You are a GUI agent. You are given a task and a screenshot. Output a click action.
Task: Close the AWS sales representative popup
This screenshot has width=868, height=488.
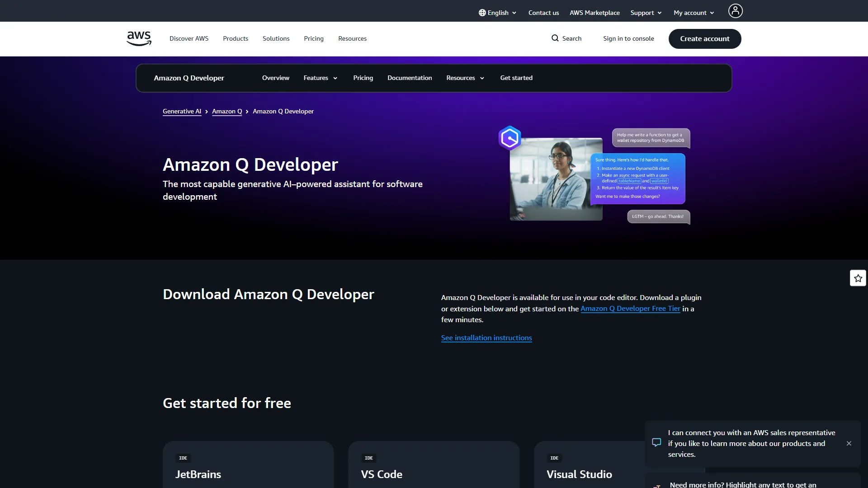pyautogui.click(x=849, y=443)
